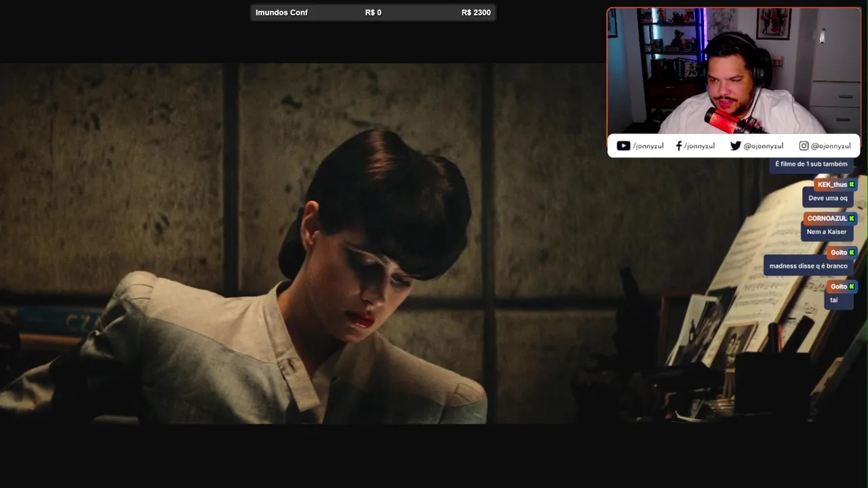Click green badge beside Goito above 'taí' message
This screenshot has width=868, height=488.
tap(852, 286)
